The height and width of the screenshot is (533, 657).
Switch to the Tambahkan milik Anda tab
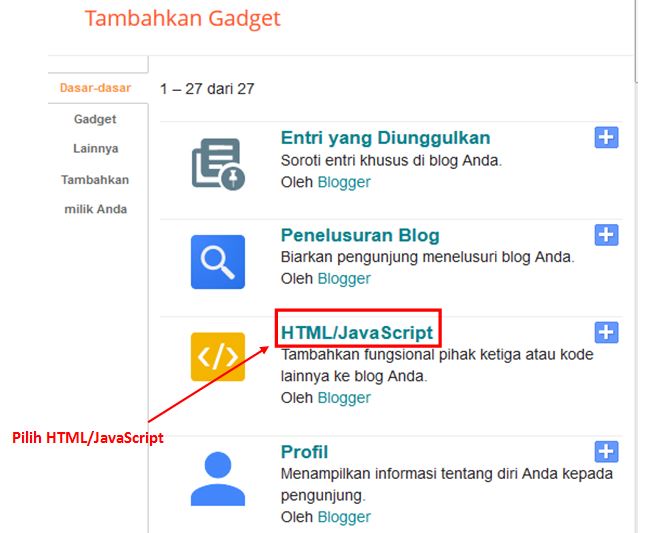tap(96, 194)
